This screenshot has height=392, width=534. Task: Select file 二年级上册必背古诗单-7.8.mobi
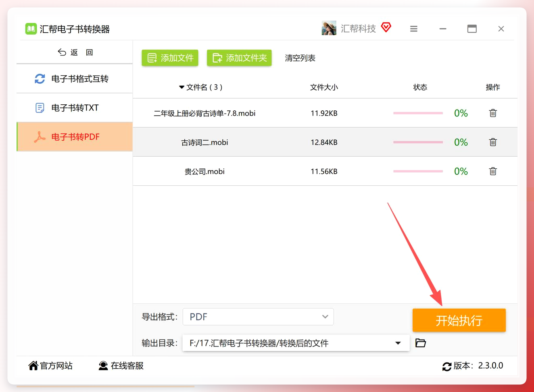(204, 113)
